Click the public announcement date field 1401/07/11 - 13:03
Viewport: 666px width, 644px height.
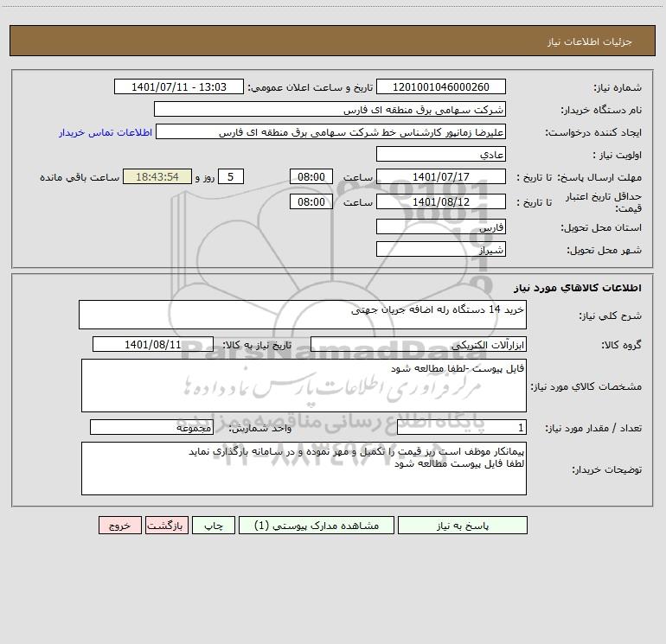[x=179, y=86]
